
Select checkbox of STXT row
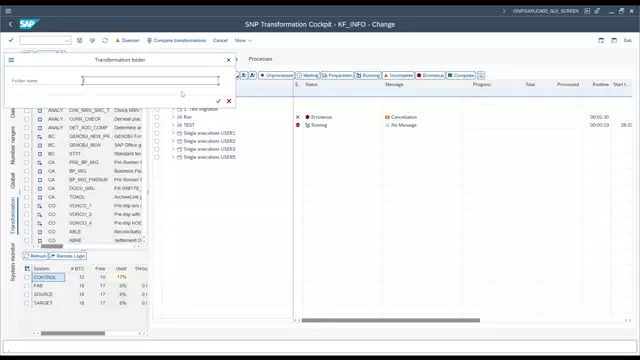pos(27,154)
